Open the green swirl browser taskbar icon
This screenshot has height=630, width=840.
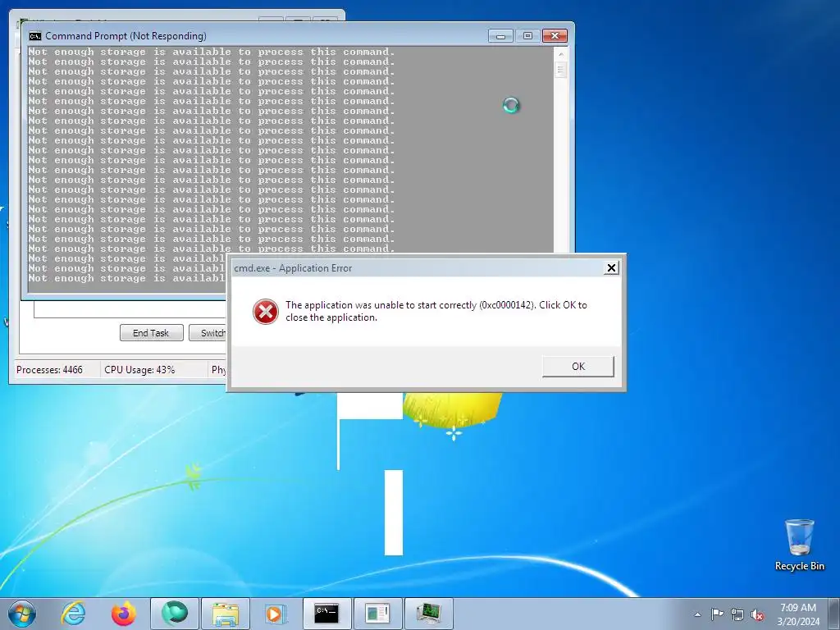175,614
